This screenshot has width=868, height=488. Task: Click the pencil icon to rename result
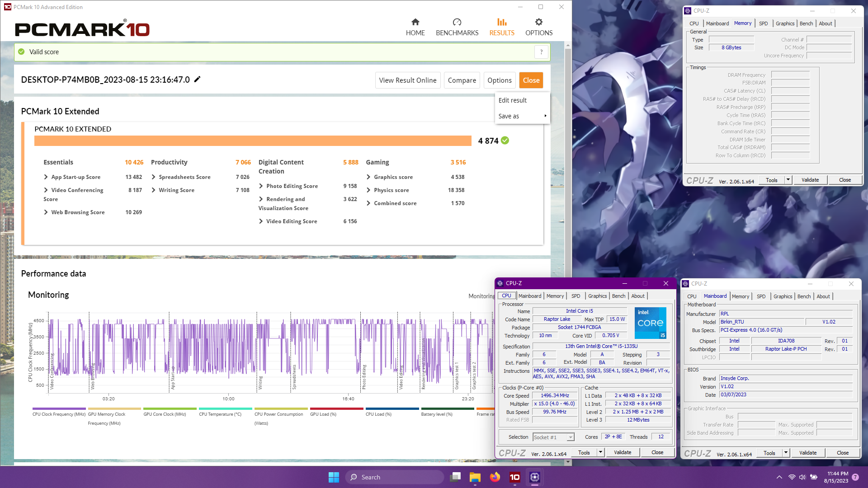197,80
